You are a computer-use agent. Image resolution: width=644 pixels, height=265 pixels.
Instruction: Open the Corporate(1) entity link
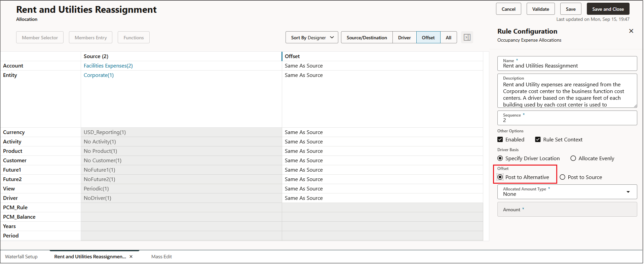(99, 75)
